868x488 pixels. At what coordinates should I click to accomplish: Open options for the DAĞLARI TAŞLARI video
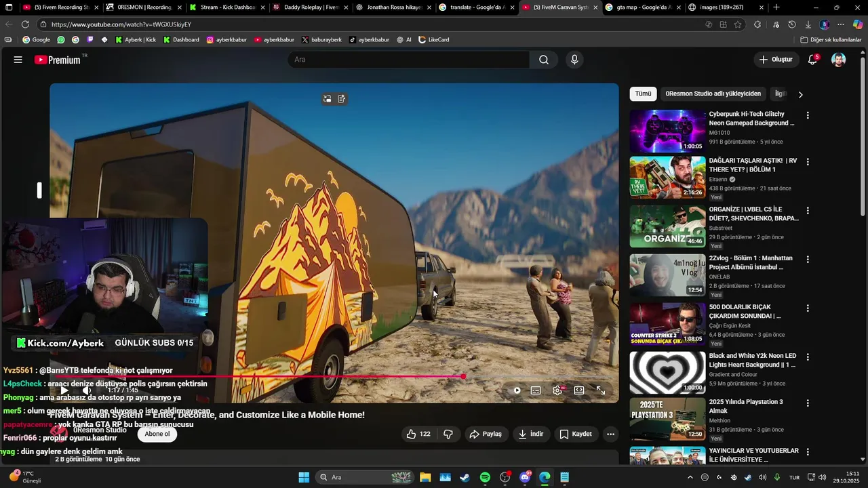(807, 162)
